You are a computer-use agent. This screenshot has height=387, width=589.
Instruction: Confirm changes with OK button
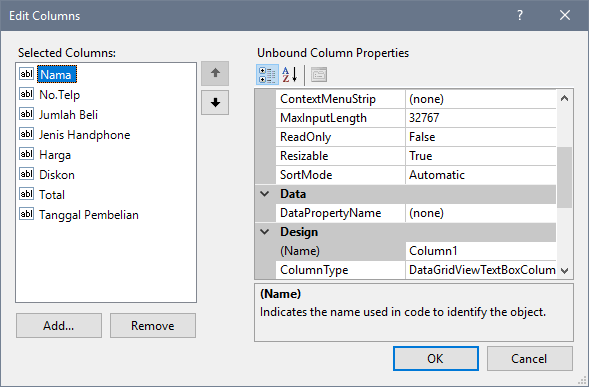tap(436, 358)
